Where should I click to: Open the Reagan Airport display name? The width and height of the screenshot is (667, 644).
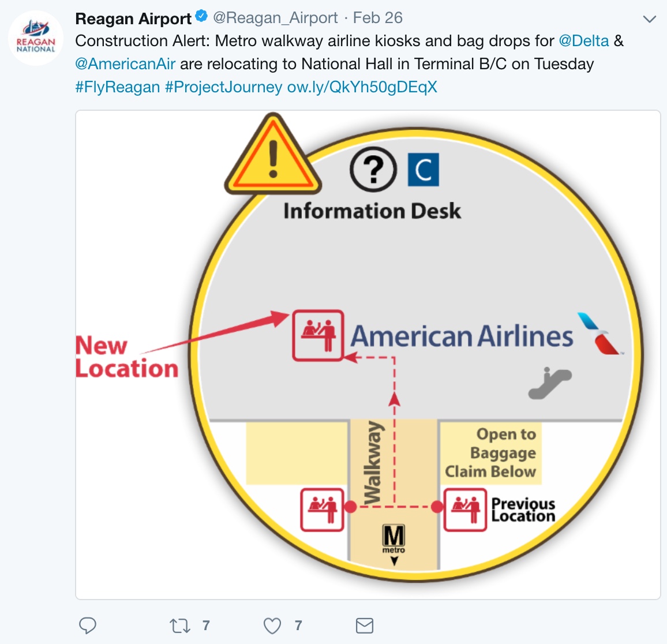point(133,18)
